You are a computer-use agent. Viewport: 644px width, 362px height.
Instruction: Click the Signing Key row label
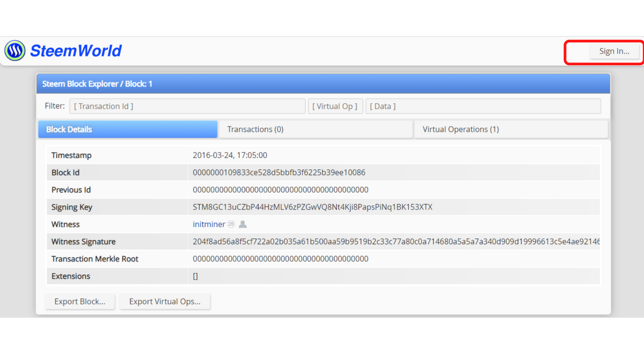71,207
